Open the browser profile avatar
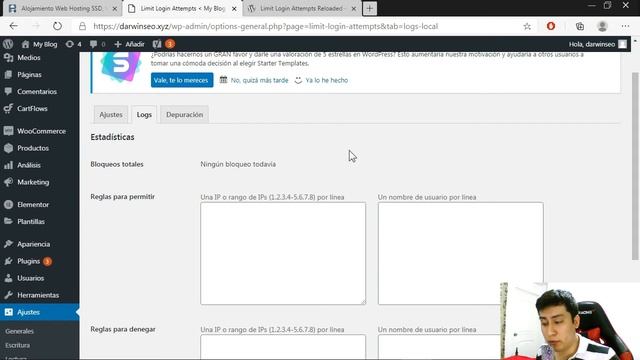 [602, 26]
